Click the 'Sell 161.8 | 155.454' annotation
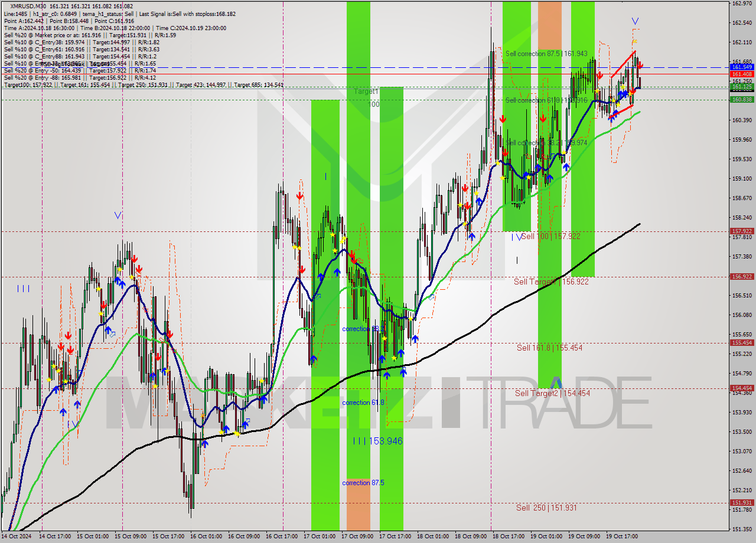The height and width of the screenshot is (543, 756). [x=549, y=348]
